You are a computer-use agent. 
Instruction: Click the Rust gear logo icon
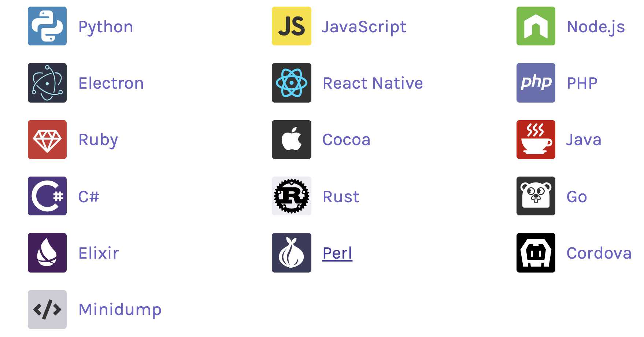coord(292,196)
